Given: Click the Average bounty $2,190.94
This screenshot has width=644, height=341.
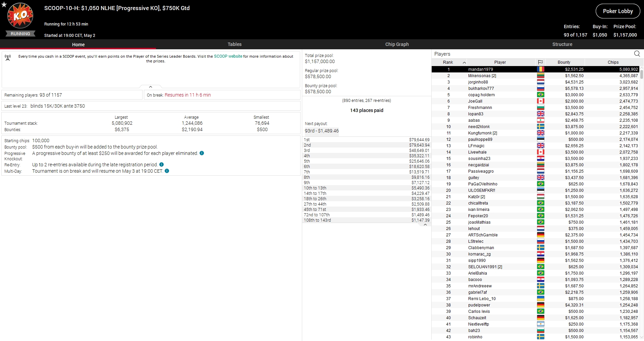Looking at the screenshot, I should [192, 129].
